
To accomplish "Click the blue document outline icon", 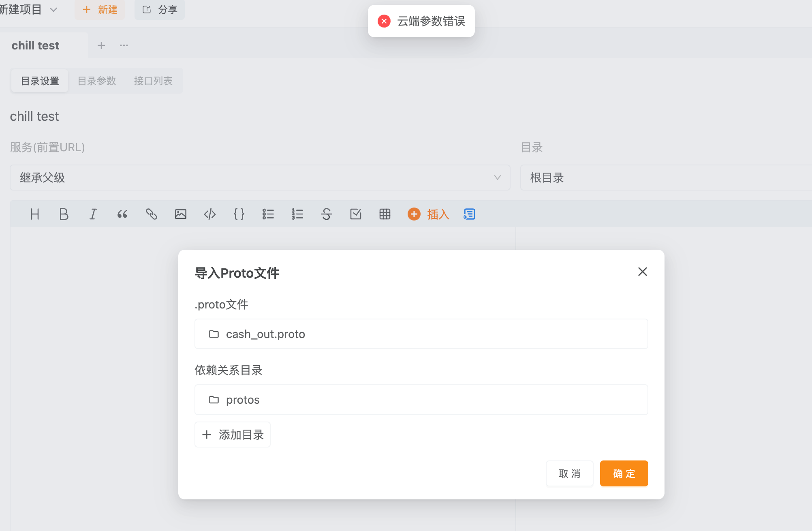I will tap(469, 214).
